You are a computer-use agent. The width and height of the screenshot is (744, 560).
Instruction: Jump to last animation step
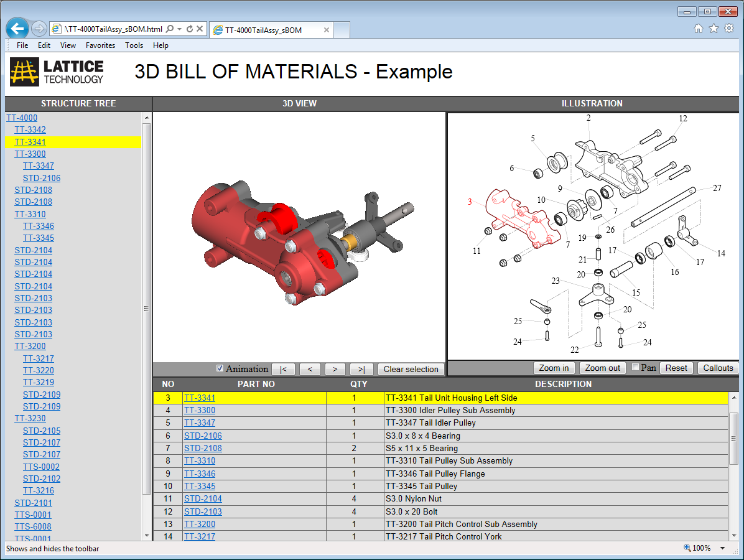click(x=361, y=369)
